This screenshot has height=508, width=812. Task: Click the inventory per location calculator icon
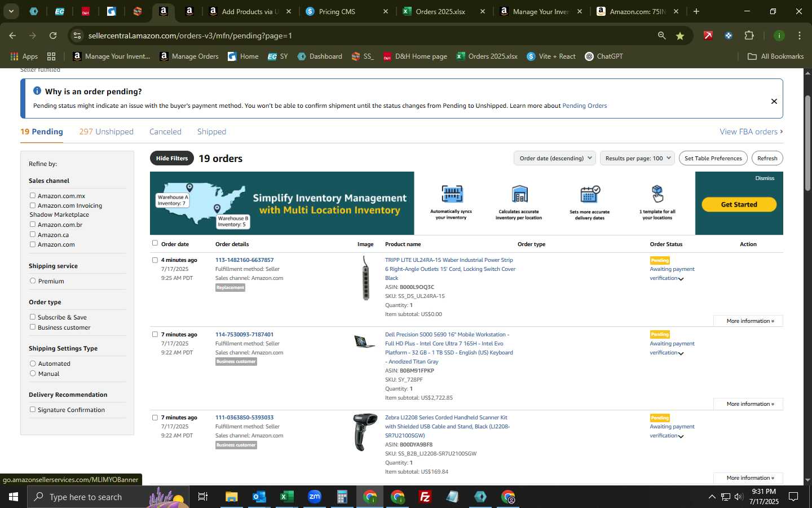click(519, 194)
